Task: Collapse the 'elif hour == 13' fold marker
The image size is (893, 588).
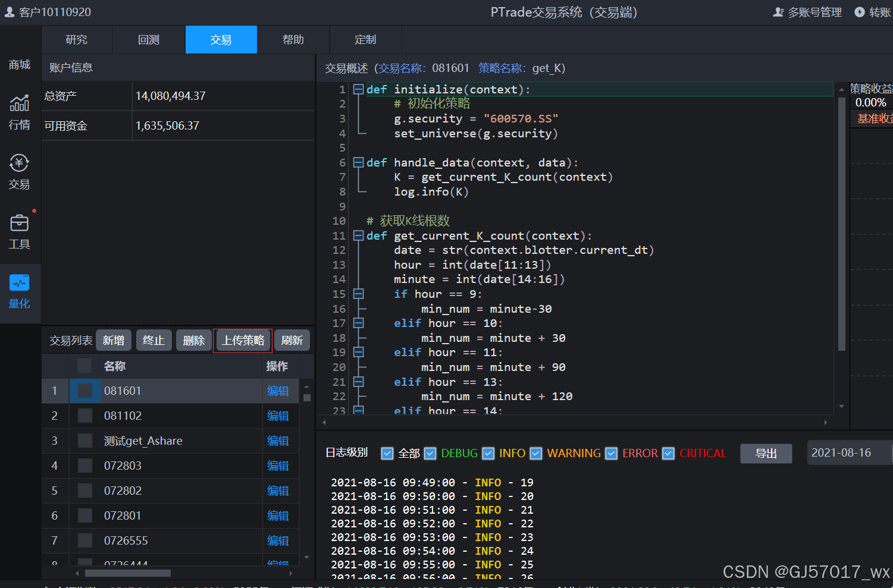Action: [x=359, y=382]
